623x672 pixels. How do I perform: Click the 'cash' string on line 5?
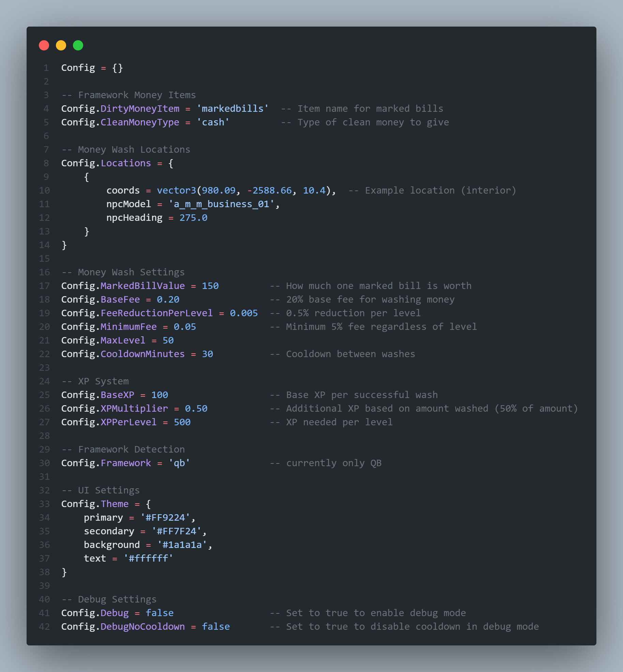[213, 122]
